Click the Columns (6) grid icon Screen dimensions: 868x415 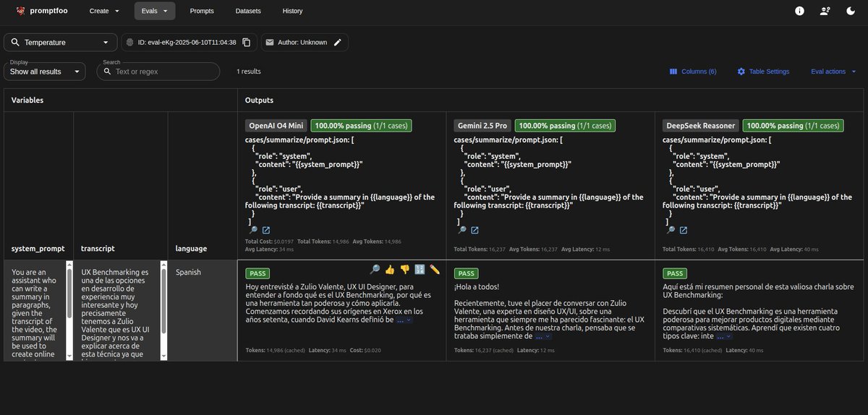(x=673, y=72)
